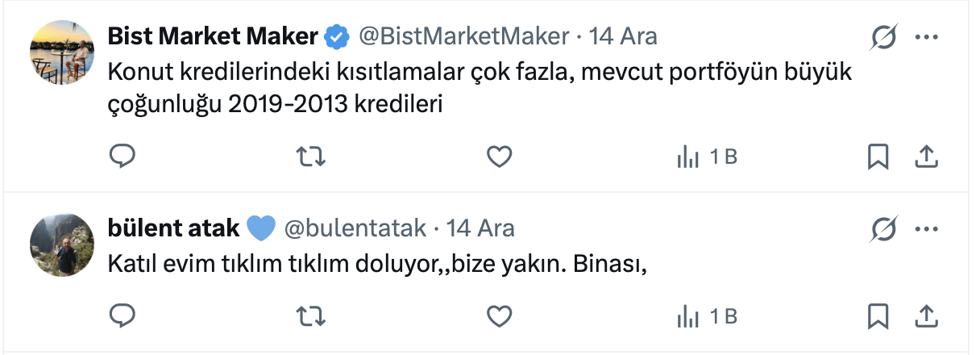Reply to bülent atak's tweet
The width and height of the screenshot is (980, 355).
click(122, 316)
